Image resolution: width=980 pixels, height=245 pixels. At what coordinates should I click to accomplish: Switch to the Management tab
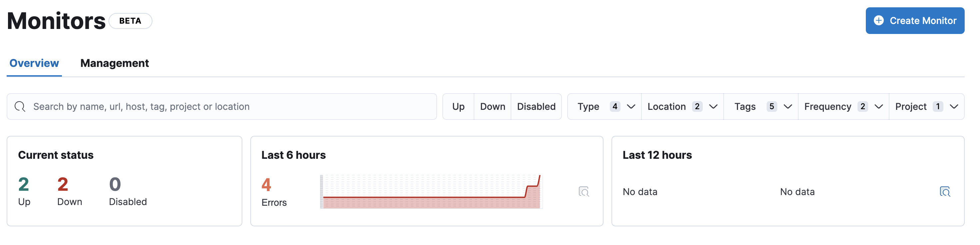tap(114, 63)
